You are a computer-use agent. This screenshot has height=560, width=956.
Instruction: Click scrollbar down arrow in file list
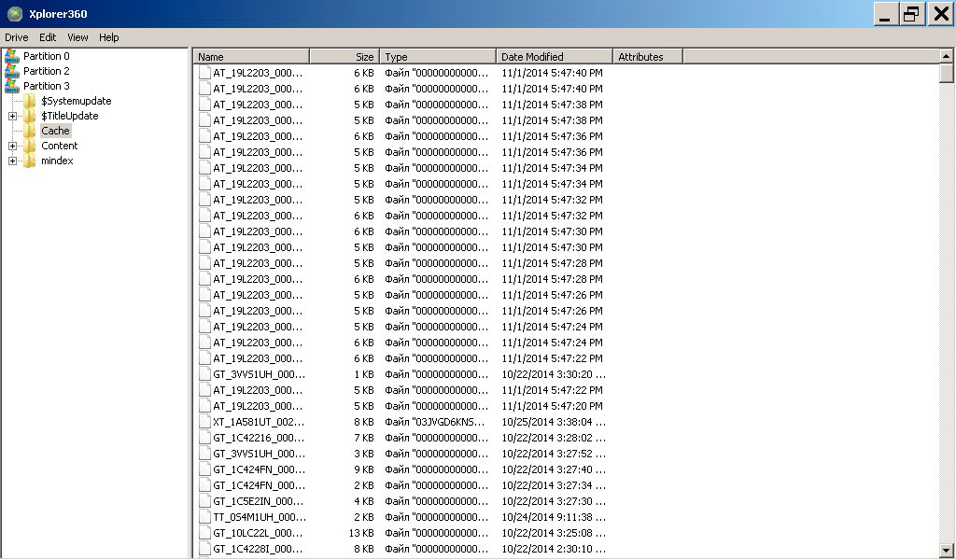coord(947,549)
